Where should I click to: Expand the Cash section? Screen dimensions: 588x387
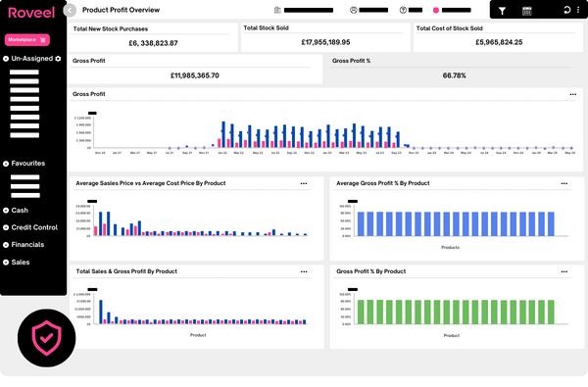(6, 211)
